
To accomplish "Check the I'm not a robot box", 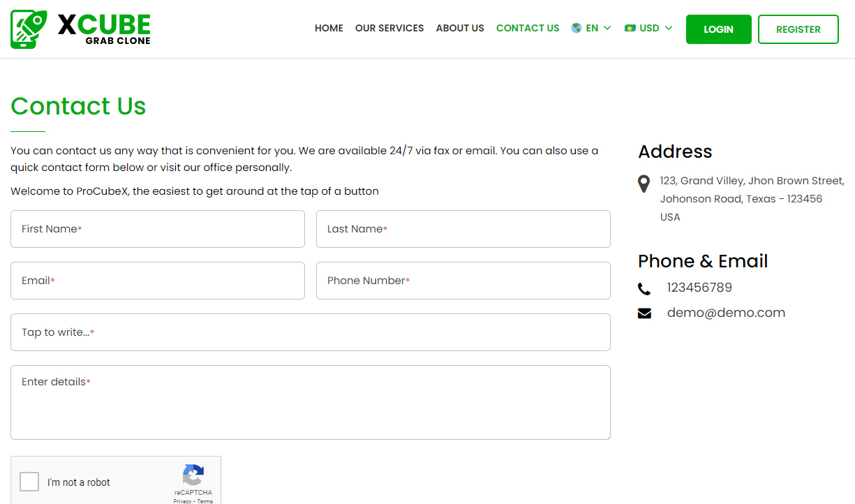I will [29, 482].
